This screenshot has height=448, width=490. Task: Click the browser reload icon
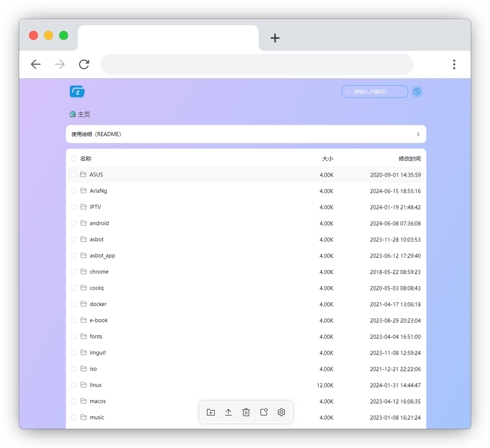(84, 64)
